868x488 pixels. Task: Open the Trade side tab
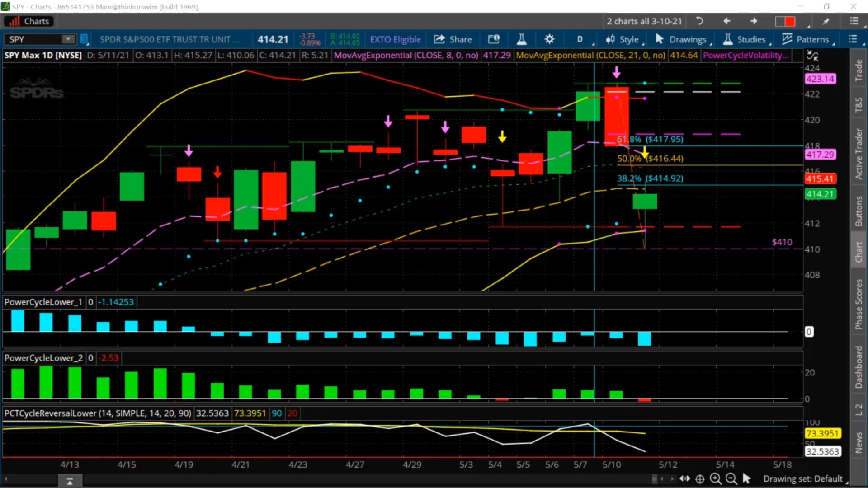point(859,70)
